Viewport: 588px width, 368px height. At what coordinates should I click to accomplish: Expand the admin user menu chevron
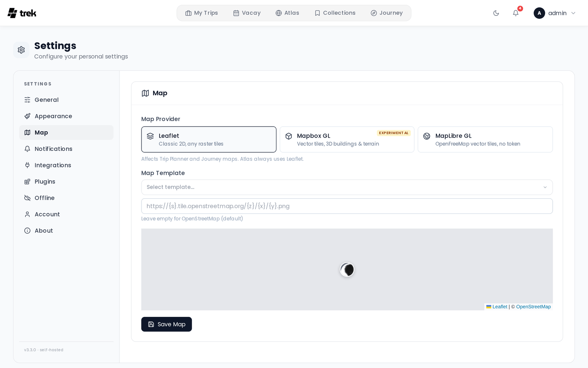coord(573,13)
